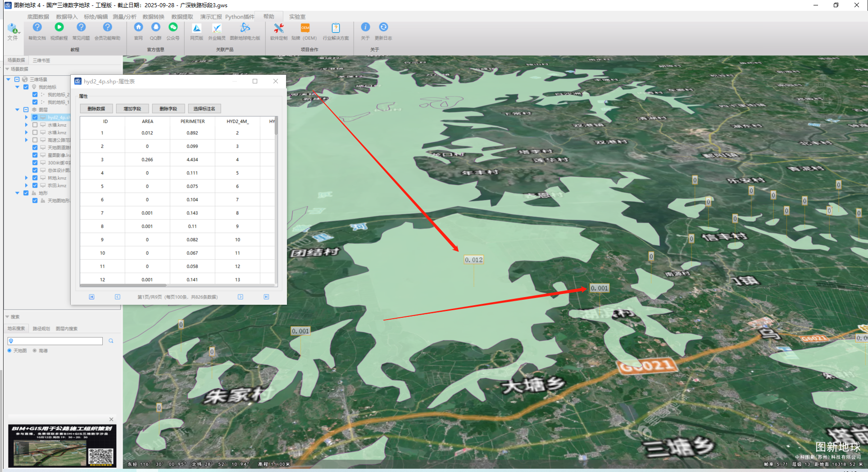Go to first page in attribute table
This screenshot has width=868, height=472.
91,297
